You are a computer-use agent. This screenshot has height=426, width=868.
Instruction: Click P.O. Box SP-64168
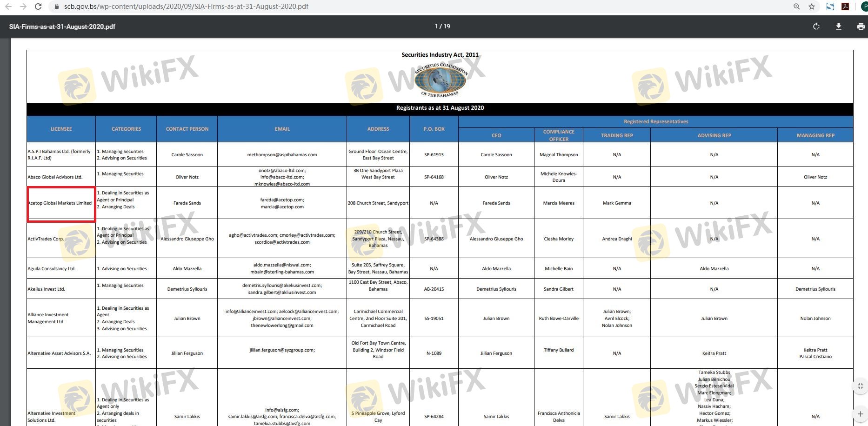(434, 177)
